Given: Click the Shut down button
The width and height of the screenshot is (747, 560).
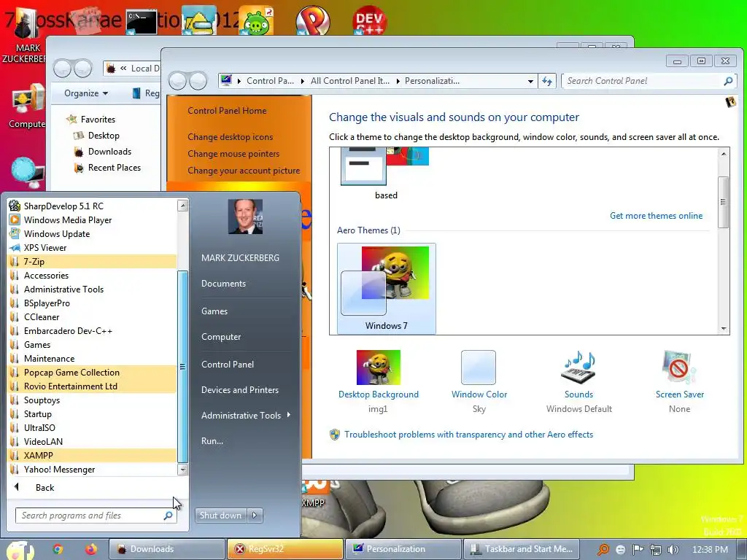Looking at the screenshot, I should pos(220,516).
